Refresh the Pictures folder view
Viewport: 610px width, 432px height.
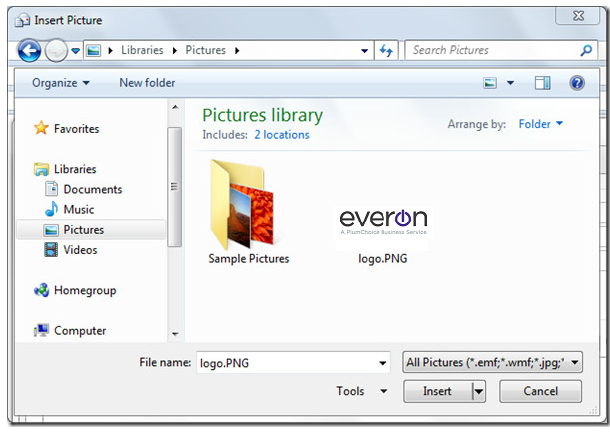(386, 51)
